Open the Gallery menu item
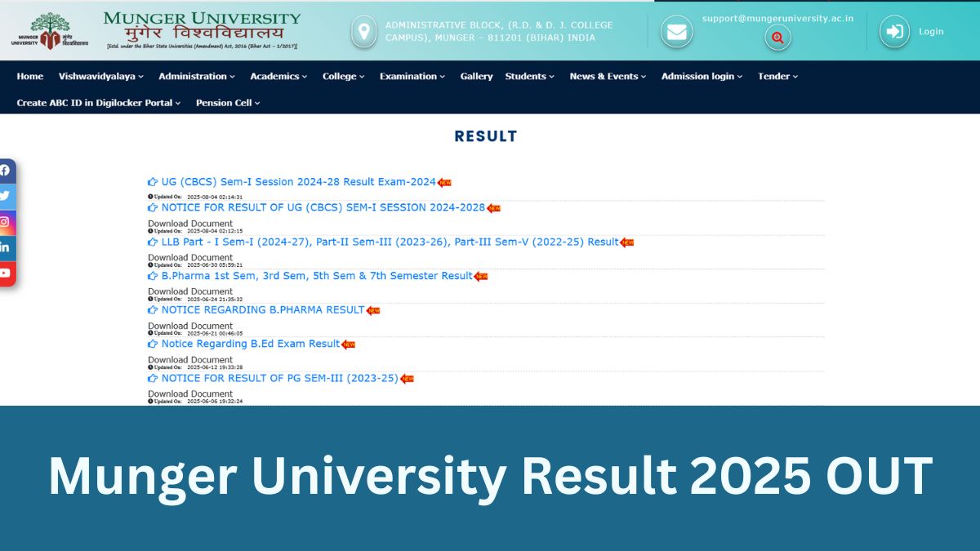This screenshot has height=551, width=980. [x=476, y=76]
